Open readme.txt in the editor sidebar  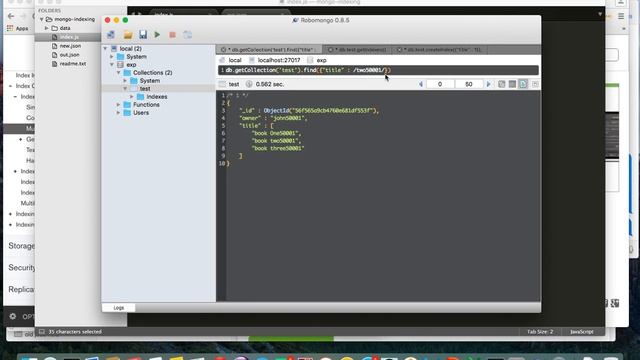[x=73, y=64]
